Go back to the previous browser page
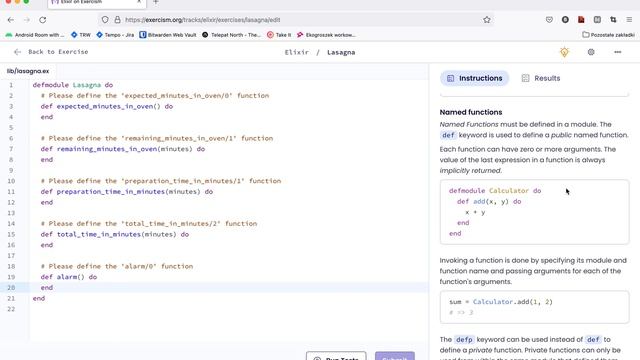This screenshot has height=360, width=640. (11, 20)
